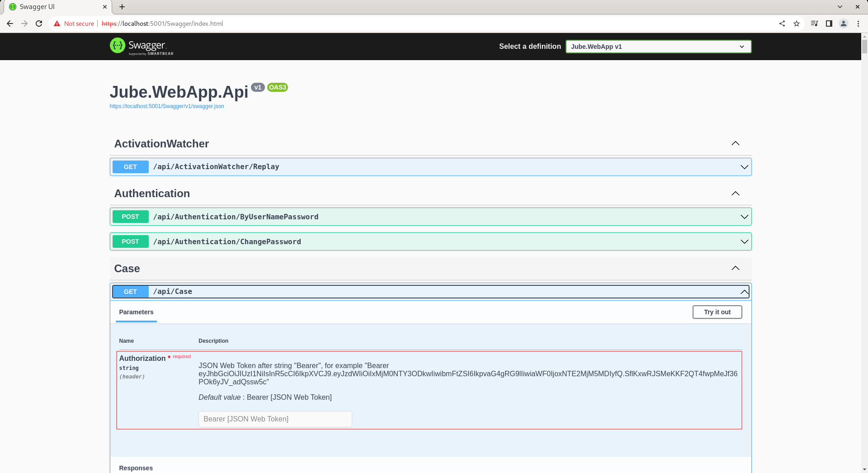Open the browser three-dot menu

click(858, 24)
